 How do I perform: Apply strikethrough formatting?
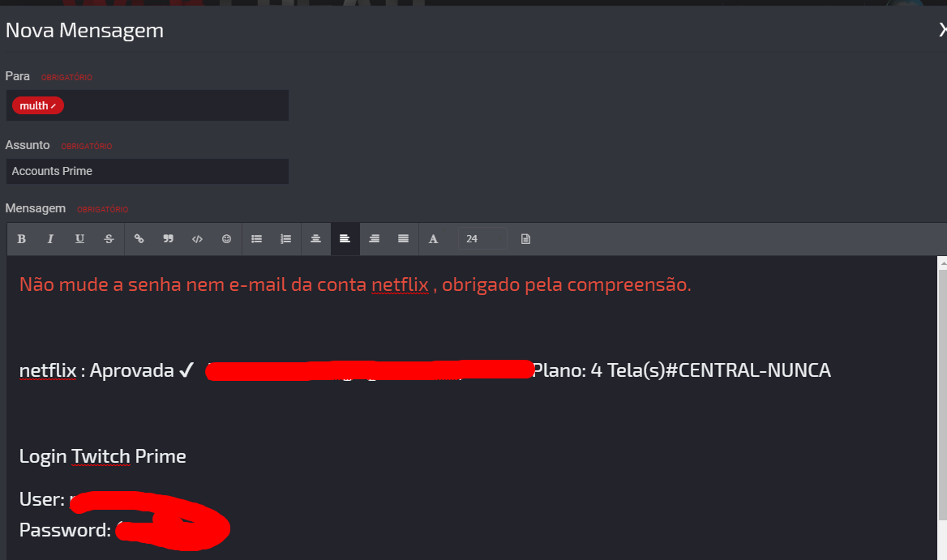(109, 239)
